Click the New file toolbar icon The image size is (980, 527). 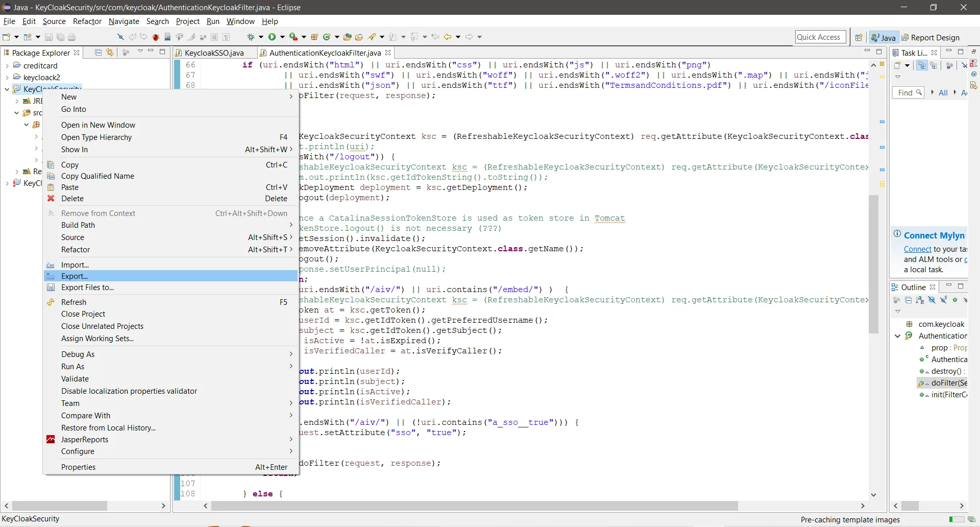(x=6, y=37)
